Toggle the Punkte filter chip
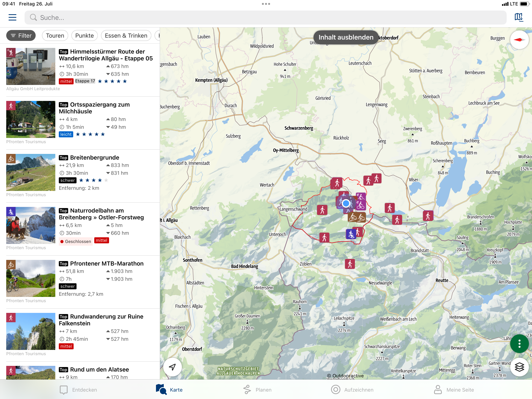This screenshot has height=399, width=532. click(x=85, y=36)
